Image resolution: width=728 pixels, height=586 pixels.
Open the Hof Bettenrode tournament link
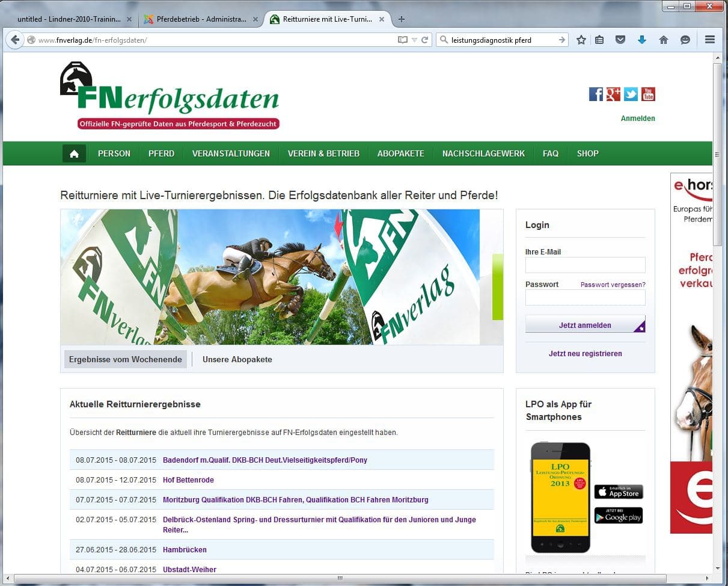click(188, 480)
